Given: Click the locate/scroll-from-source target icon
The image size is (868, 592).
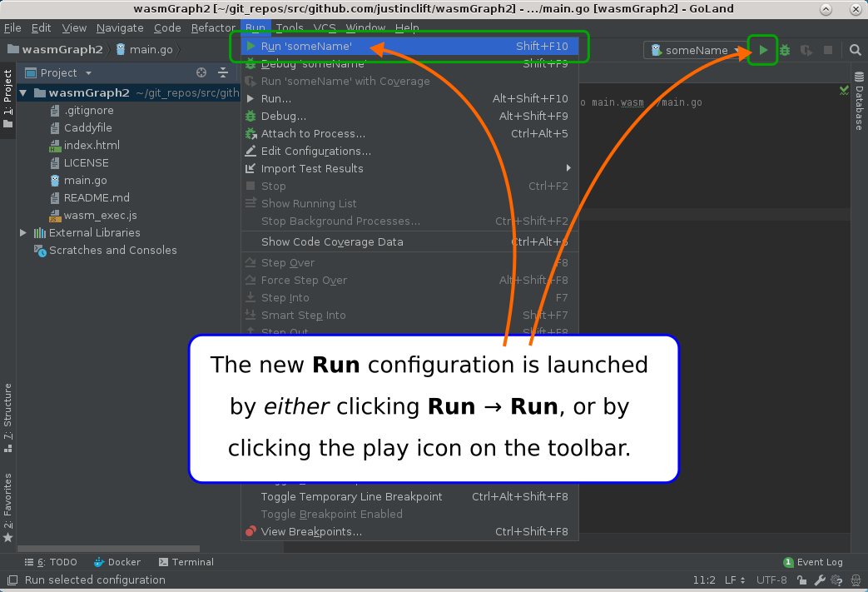Looking at the screenshot, I should (201, 72).
